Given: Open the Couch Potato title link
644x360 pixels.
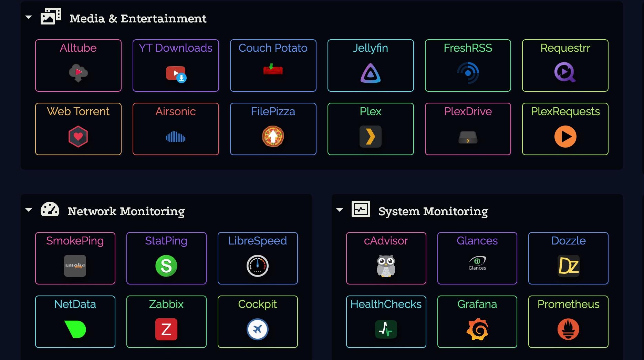Looking at the screenshot, I should coord(273,48).
